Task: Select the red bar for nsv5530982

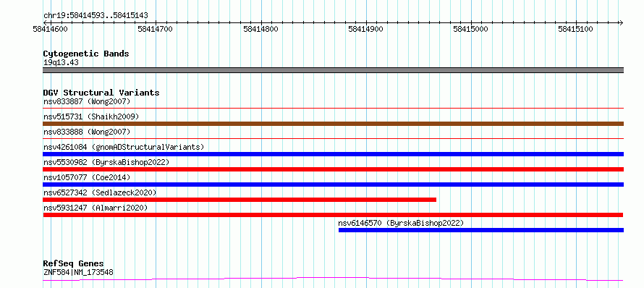Action: click(x=333, y=169)
